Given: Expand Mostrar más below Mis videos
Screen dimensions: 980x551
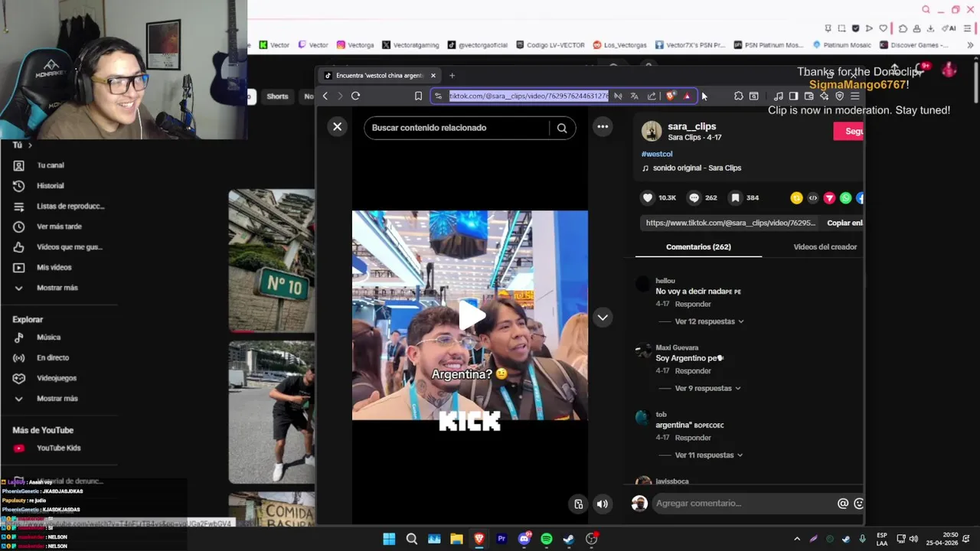Looking at the screenshot, I should click(x=57, y=288).
